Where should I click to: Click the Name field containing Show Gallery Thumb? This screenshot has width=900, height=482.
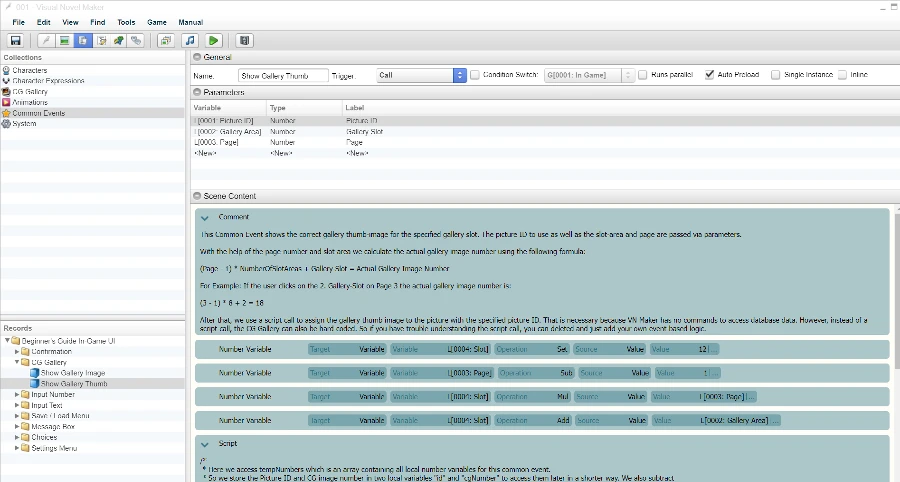coord(283,75)
